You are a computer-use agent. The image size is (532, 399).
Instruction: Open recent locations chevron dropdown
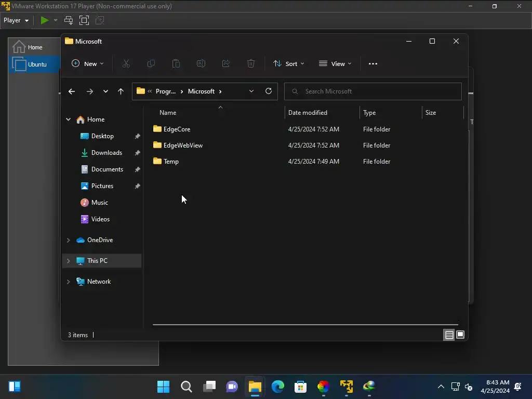pos(105,91)
